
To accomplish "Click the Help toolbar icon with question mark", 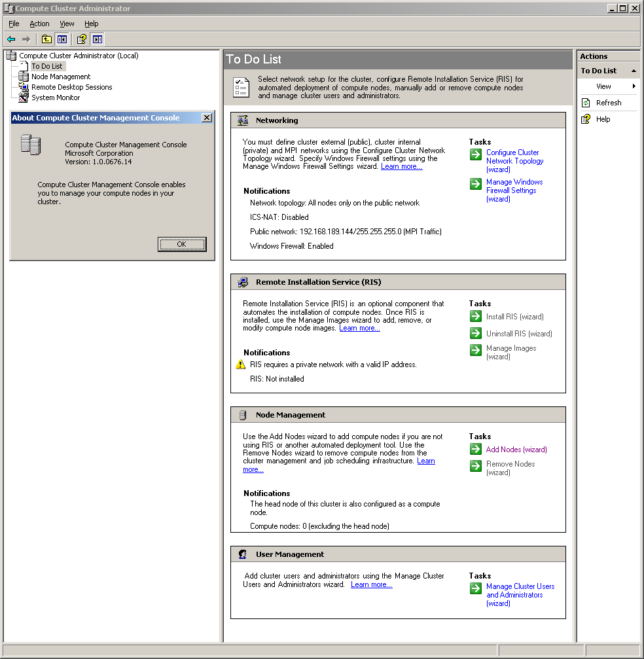I will coord(82,39).
